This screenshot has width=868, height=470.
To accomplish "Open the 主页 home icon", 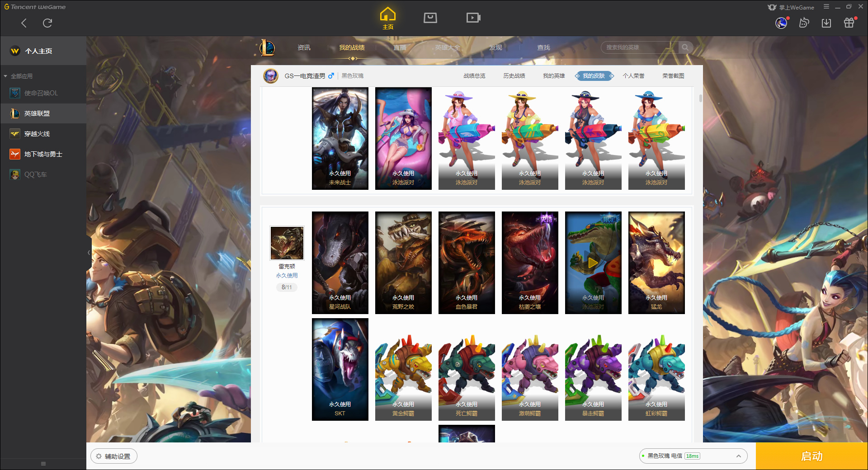I will point(388,19).
